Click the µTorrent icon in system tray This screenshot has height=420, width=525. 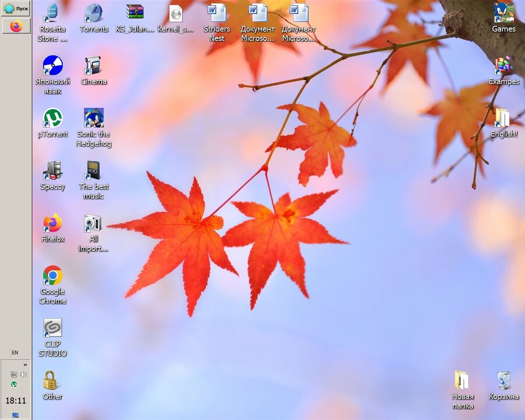point(14,384)
